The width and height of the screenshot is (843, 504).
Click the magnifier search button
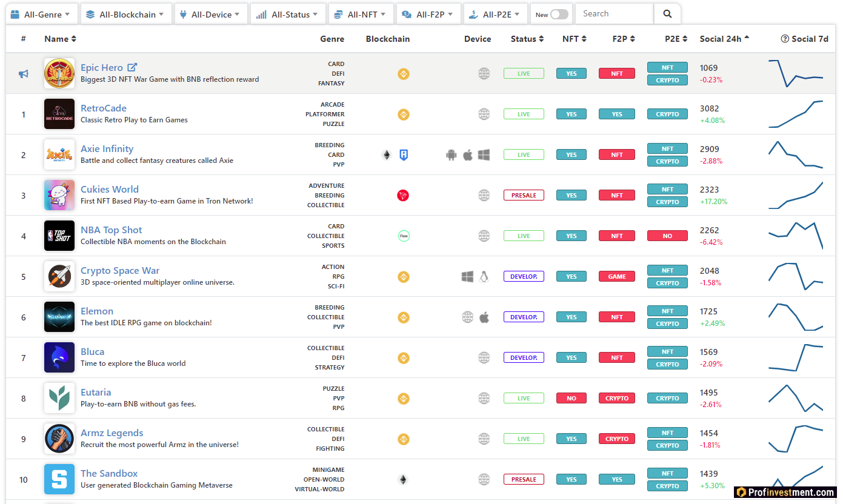(667, 14)
